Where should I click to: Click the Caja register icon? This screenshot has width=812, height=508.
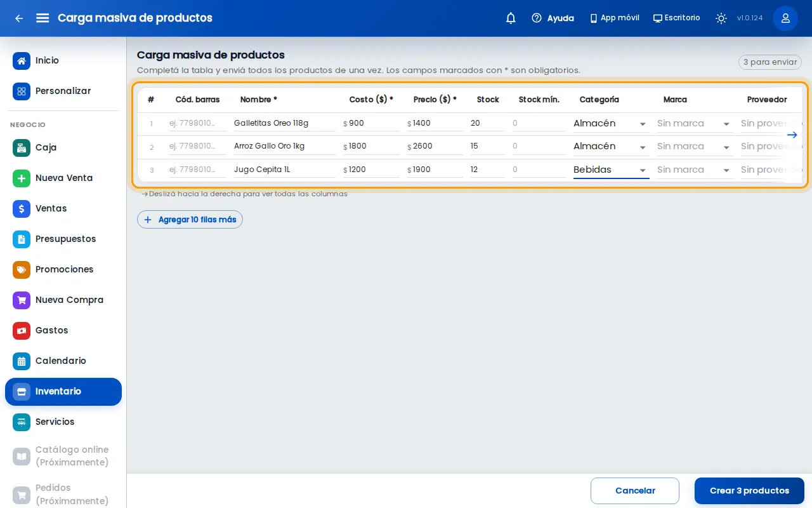click(x=22, y=148)
